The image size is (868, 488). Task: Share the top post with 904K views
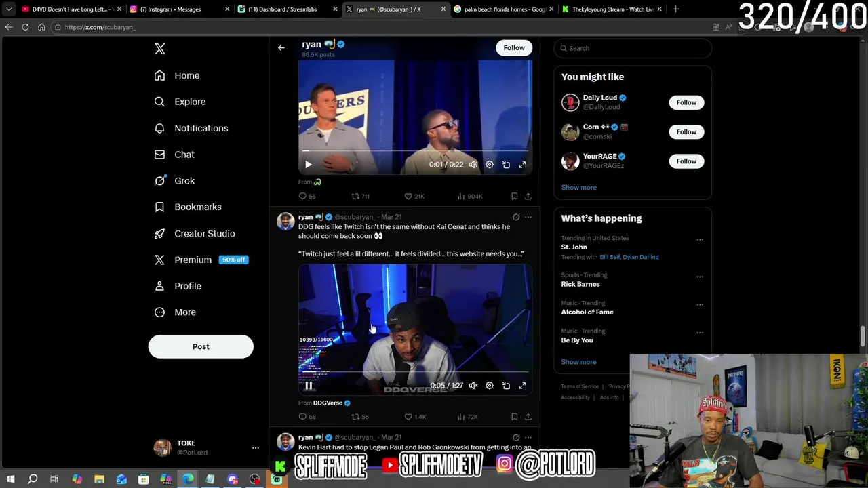(x=528, y=197)
